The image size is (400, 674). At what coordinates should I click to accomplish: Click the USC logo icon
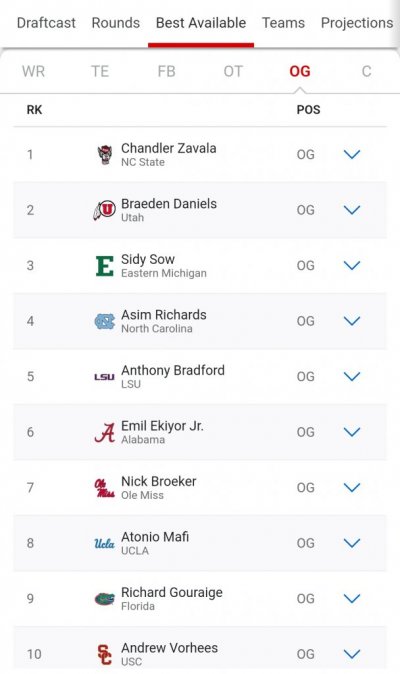[104, 654]
